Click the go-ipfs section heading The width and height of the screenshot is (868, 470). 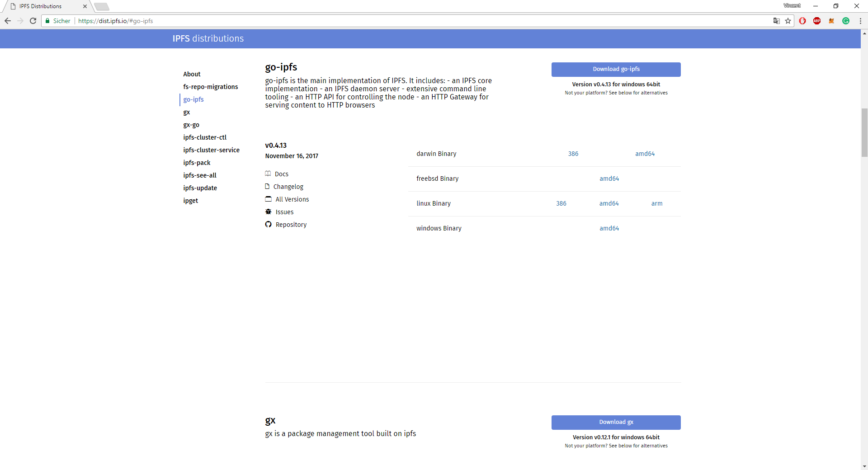281,67
